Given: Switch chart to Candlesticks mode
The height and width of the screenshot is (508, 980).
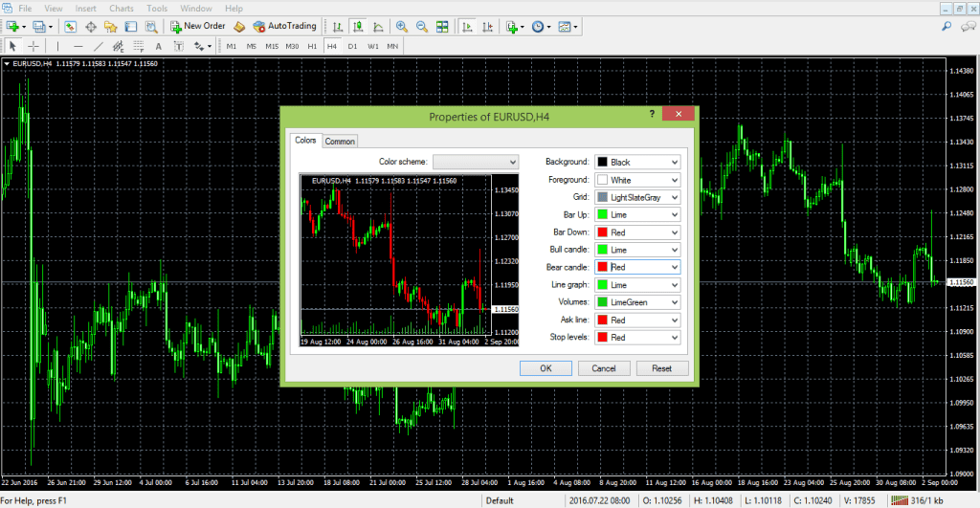Looking at the screenshot, I should (x=358, y=26).
